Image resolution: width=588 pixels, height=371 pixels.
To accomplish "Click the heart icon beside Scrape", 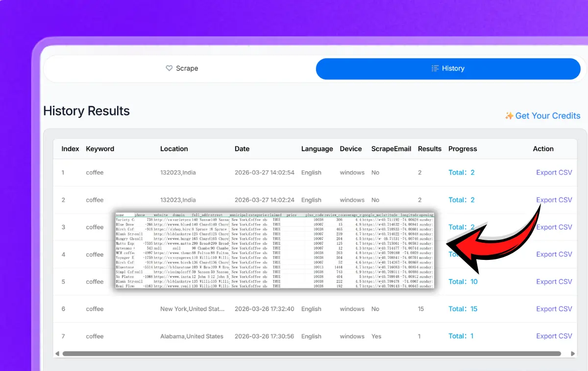I will [x=169, y=69].
